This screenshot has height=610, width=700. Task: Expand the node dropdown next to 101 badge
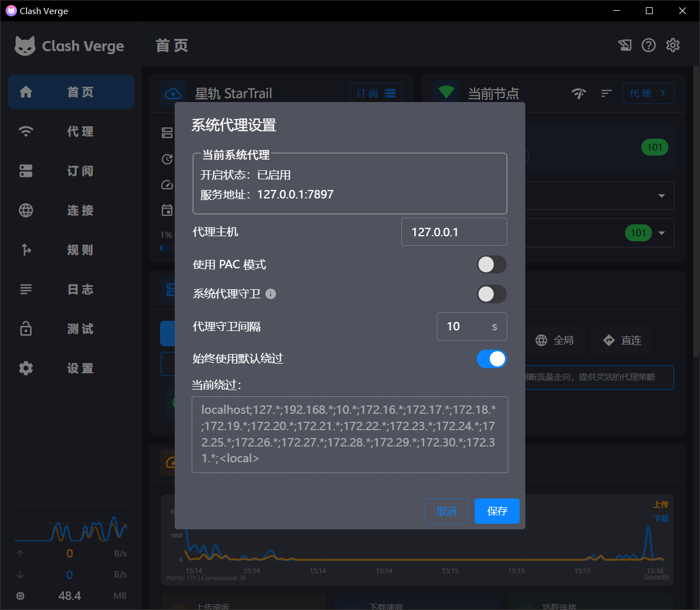[661, 233]
